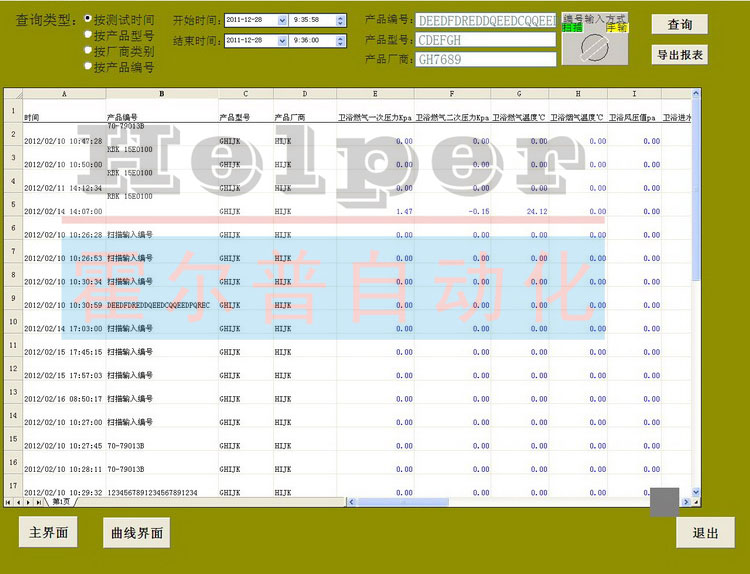
Task: Click the 产品型号 field containing CDEFGH
Action: pyautogui.click(x=485, y=40)
